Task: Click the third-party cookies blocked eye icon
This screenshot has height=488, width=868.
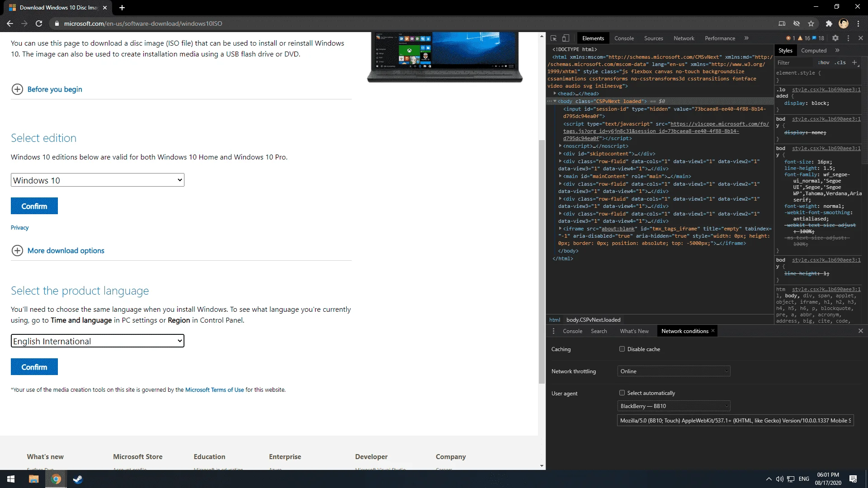Action: [x=797, y=23]
